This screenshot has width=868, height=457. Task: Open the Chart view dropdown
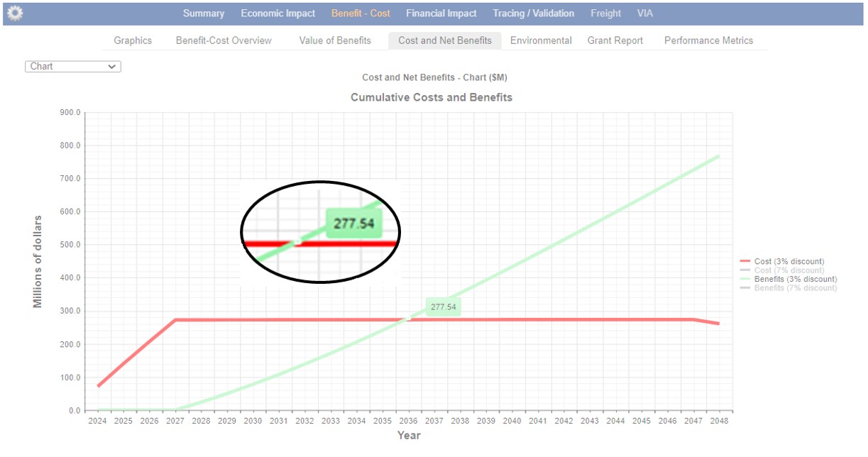point(73,66)
